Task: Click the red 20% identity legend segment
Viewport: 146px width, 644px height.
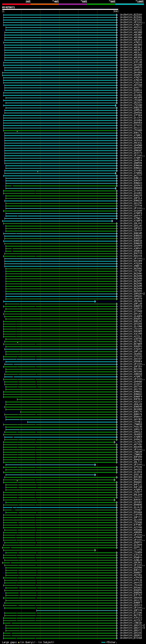Action: click(x=16, y=4)
